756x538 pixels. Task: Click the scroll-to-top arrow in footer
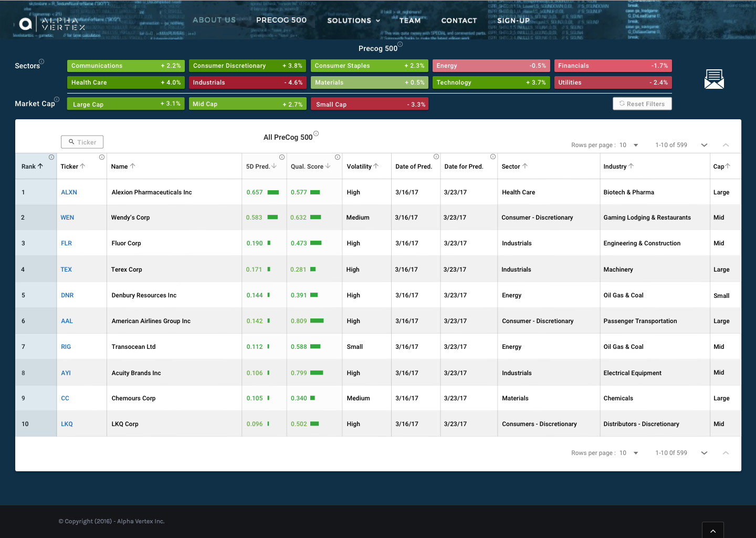pyautogui.click(x=713, y=530)
